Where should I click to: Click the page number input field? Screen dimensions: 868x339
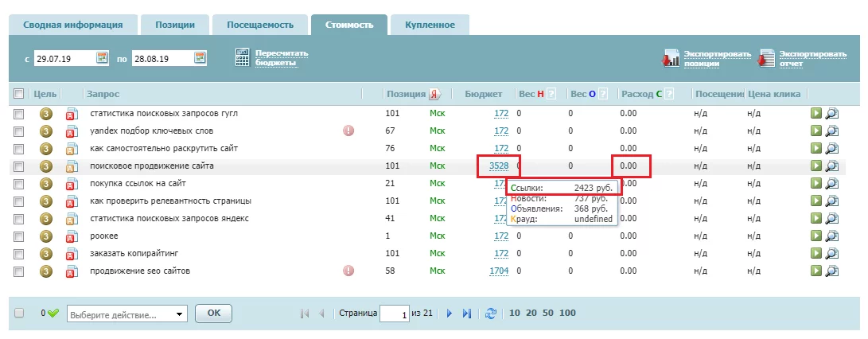395,314
